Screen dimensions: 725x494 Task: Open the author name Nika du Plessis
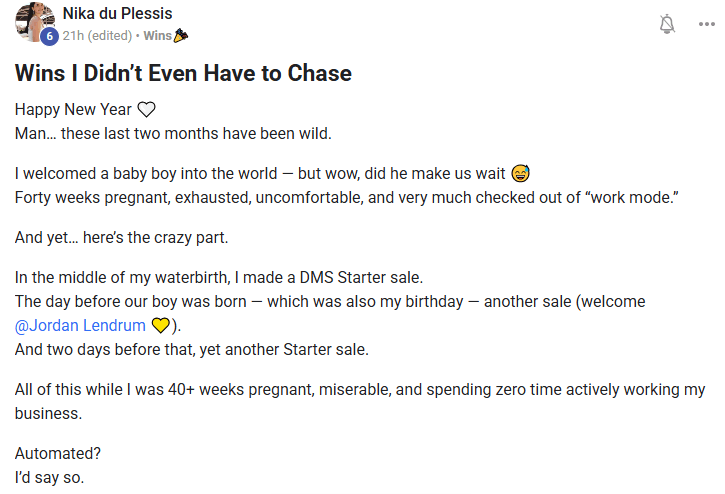point(117,14)
